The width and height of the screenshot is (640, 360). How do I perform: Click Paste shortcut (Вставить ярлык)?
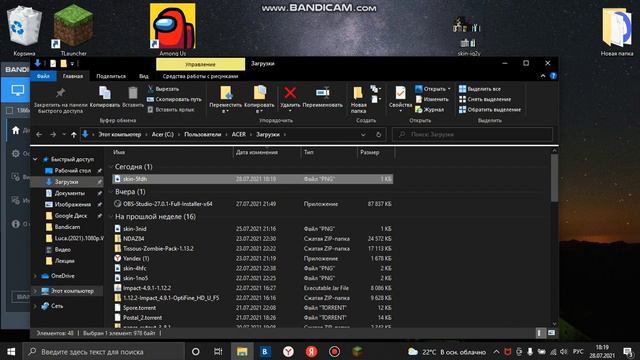pyautogui.click(x=171, y=109)
